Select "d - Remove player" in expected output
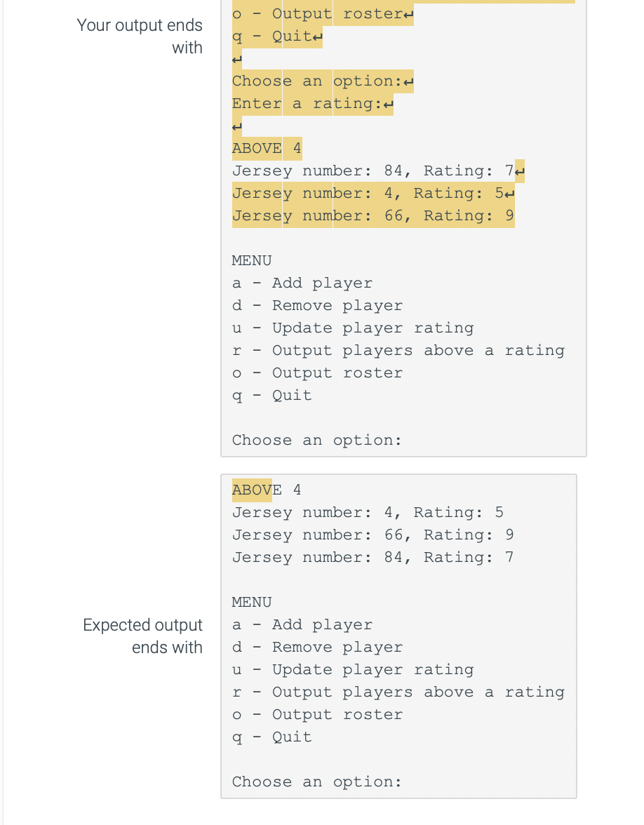 317,647
